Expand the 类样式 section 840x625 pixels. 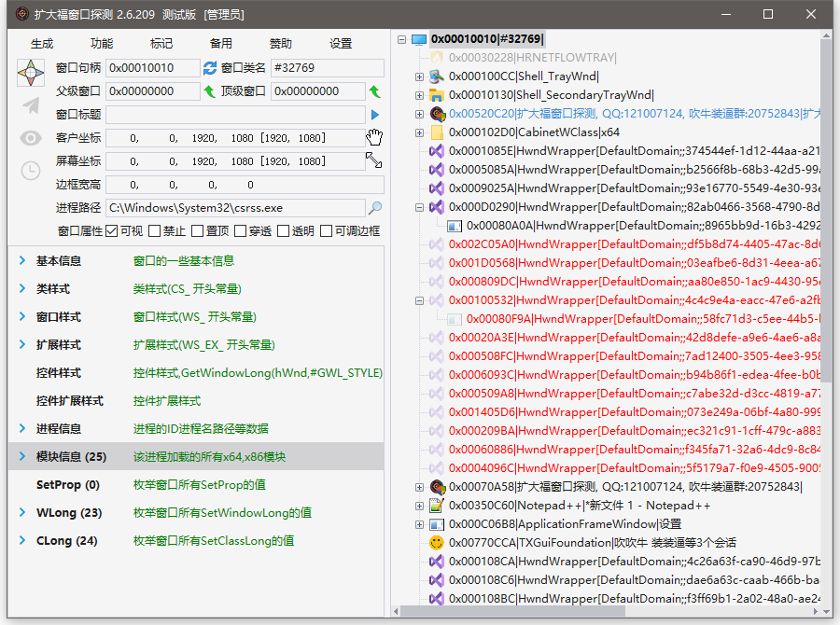click(22, 288)
